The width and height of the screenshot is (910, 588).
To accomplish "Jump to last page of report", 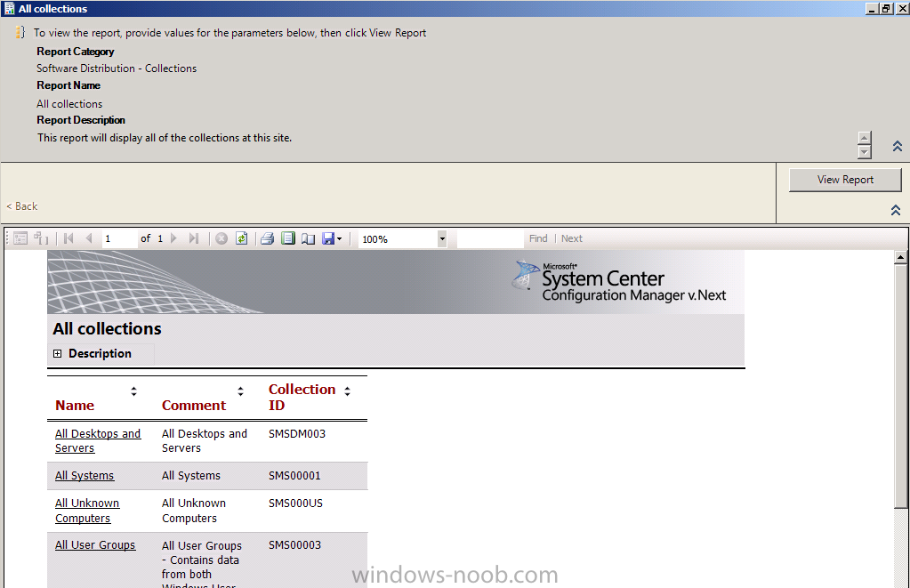I will pos(194,238).
